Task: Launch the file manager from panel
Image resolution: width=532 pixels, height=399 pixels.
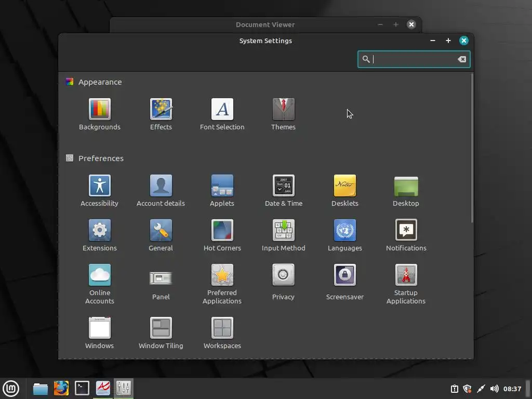Action: (x=41, y=389)
